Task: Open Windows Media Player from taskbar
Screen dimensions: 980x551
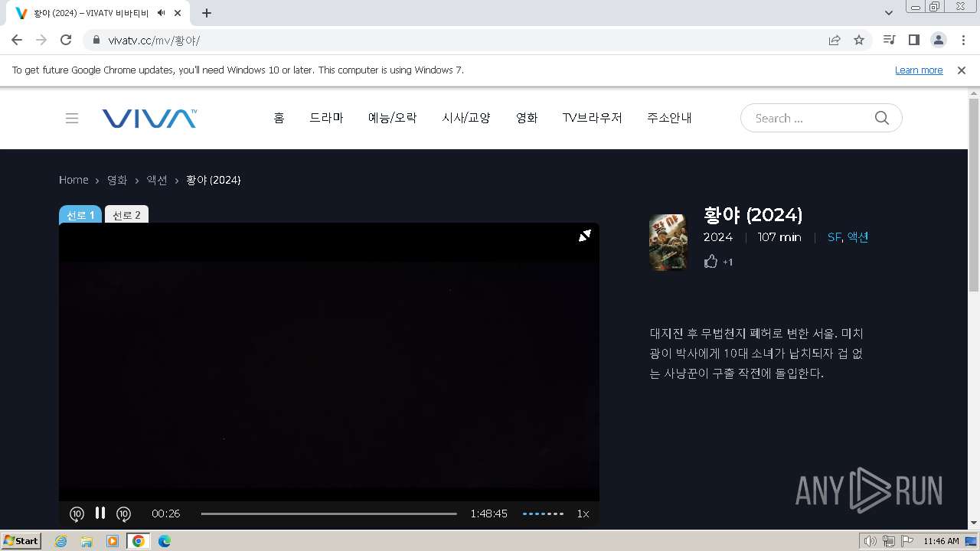Action: click(x=113, y=541)
